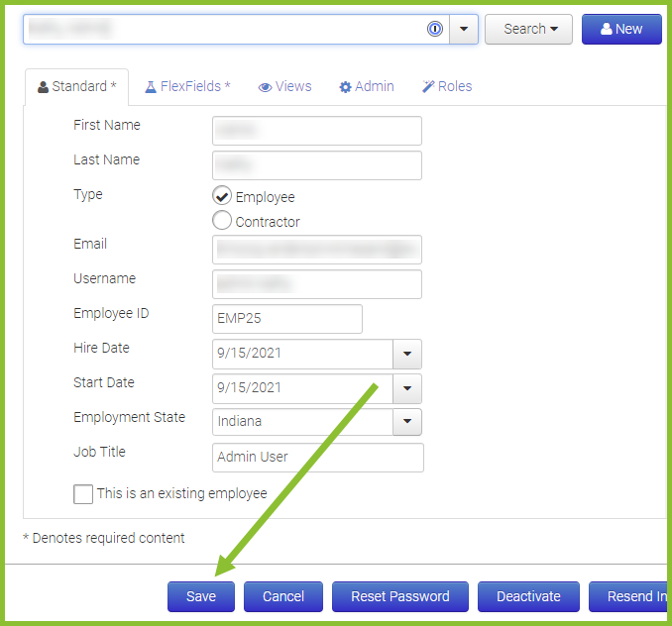672x626 pixels.
Task: Click the Employee ID field EMP25
Action: [x=287, y=319]
